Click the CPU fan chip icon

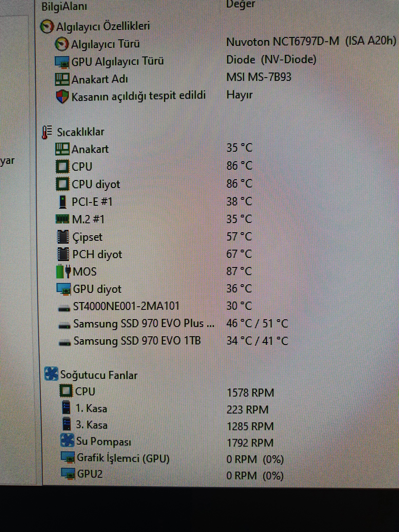pyautogui.click(x=66, y=391)
